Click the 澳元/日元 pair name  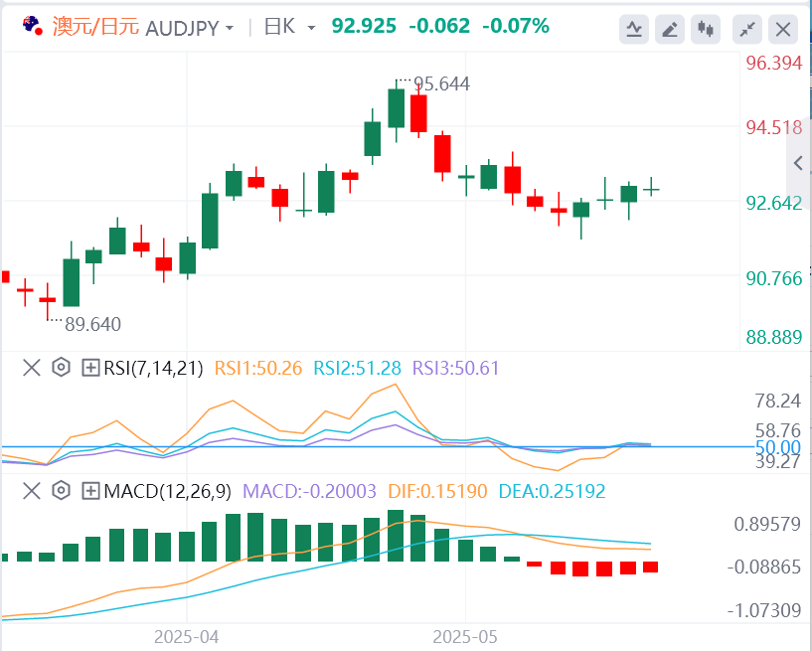click(94, 27)
